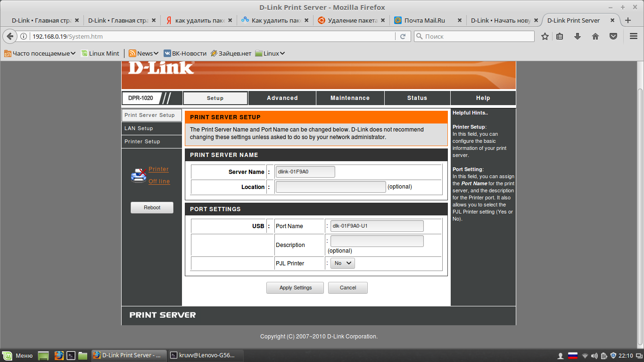The height and width of the screenshot is (362, 644).
Task: Open the ВК-Новости bookmark
Action: click(x=185, y=53)
